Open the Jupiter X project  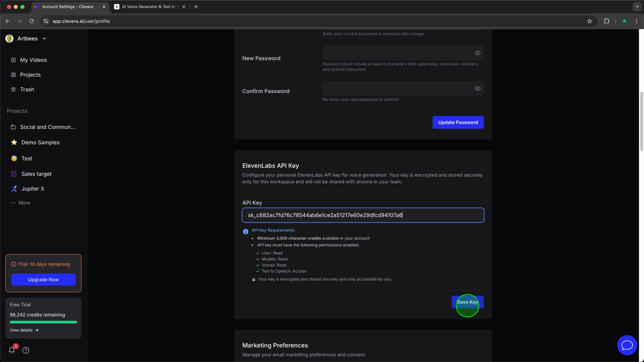33,189
